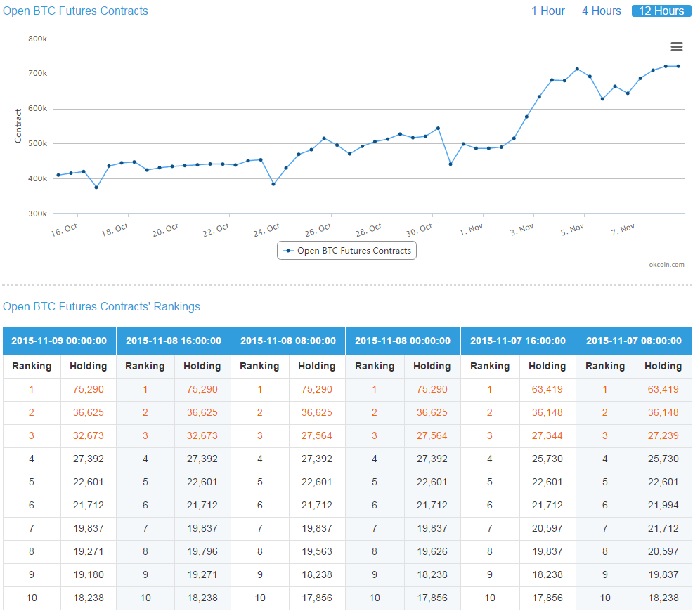
Task: Click holding 21,994 in the last column
Action: [x=663, y=505]
